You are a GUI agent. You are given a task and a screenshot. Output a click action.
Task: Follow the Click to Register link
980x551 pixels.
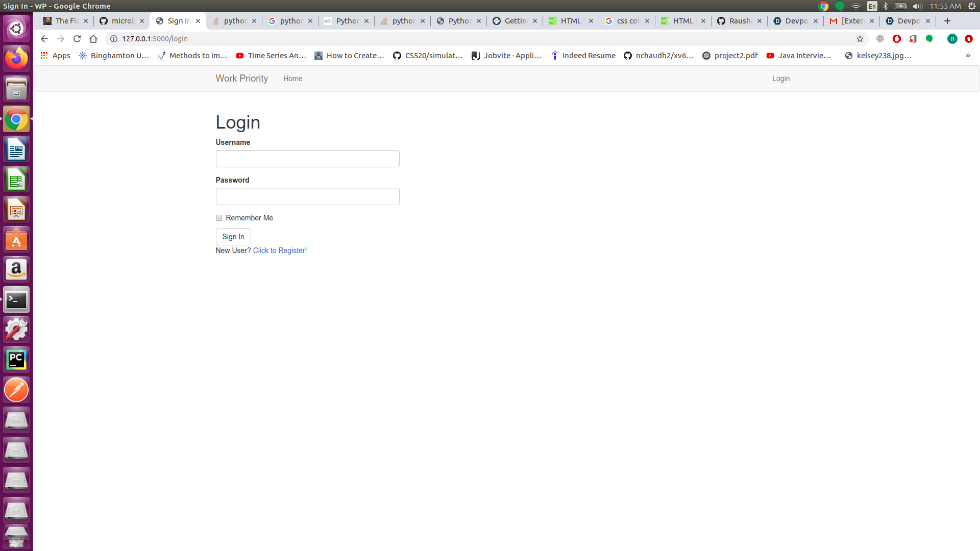[280, 251]
